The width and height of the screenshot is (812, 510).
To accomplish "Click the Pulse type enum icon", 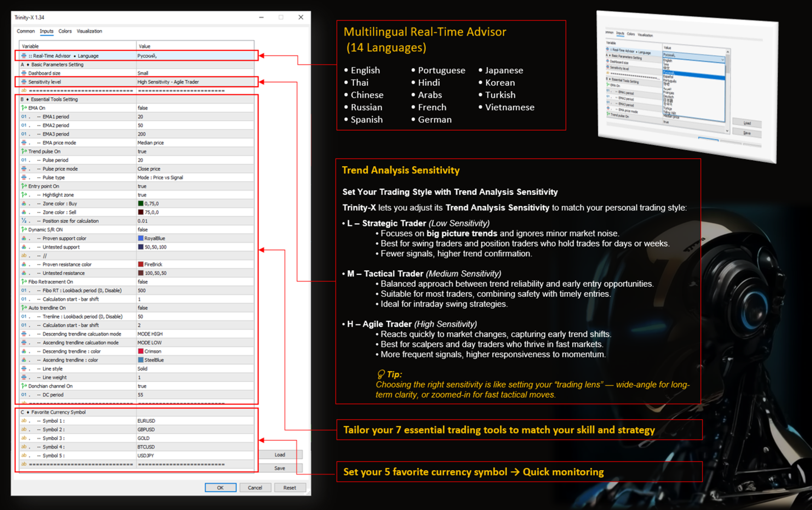I will [24, 177].
